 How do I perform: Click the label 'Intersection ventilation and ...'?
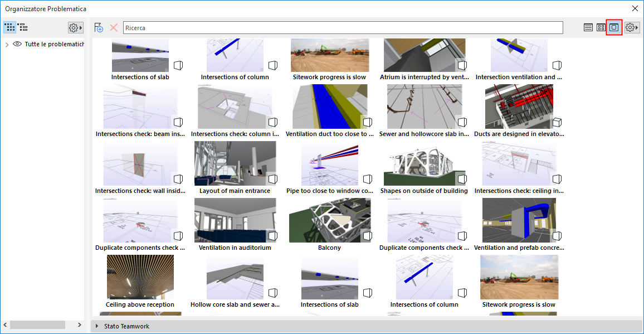click(519, 77)
